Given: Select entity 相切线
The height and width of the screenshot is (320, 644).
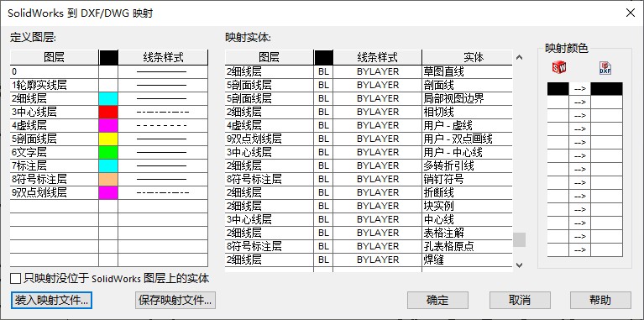Looking at the screenshot, I should tap(468, 113).
